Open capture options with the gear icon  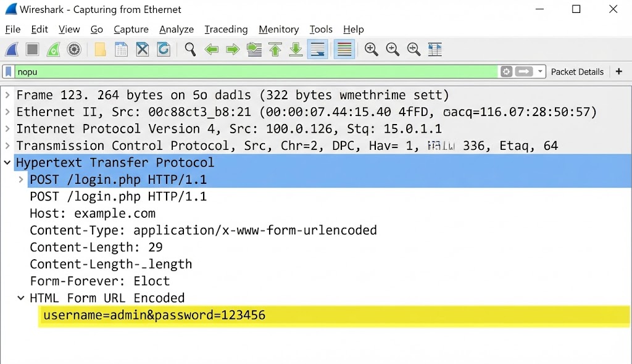(x=74, y=49)
